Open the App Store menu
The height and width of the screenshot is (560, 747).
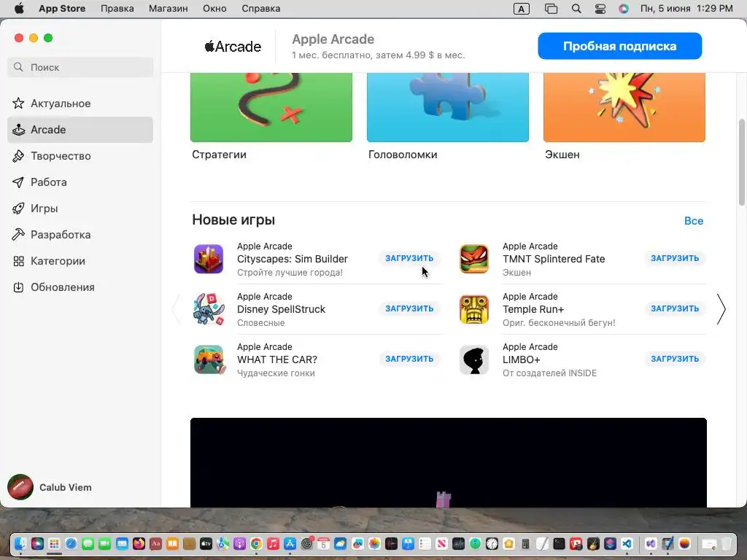coord(62,9)
